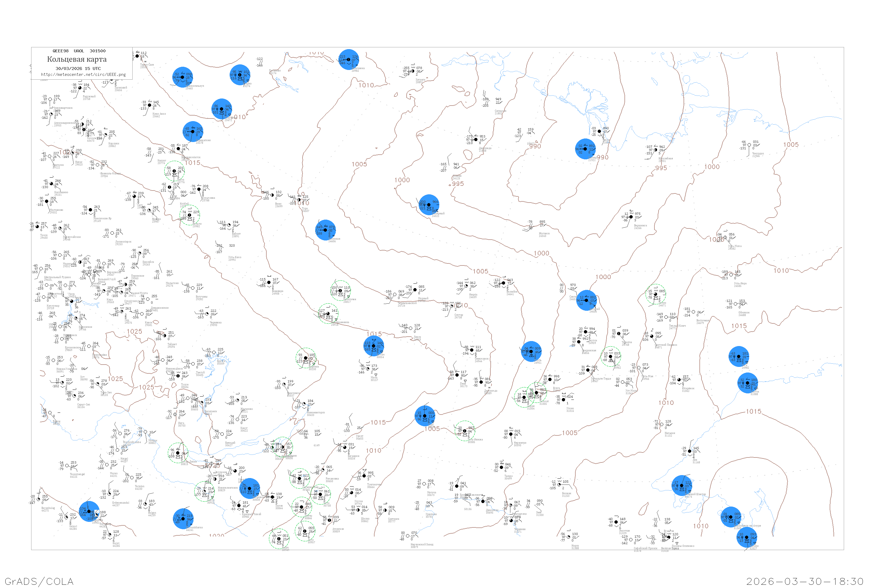Click the blue Okhotsk station circle (31088)

747,383
